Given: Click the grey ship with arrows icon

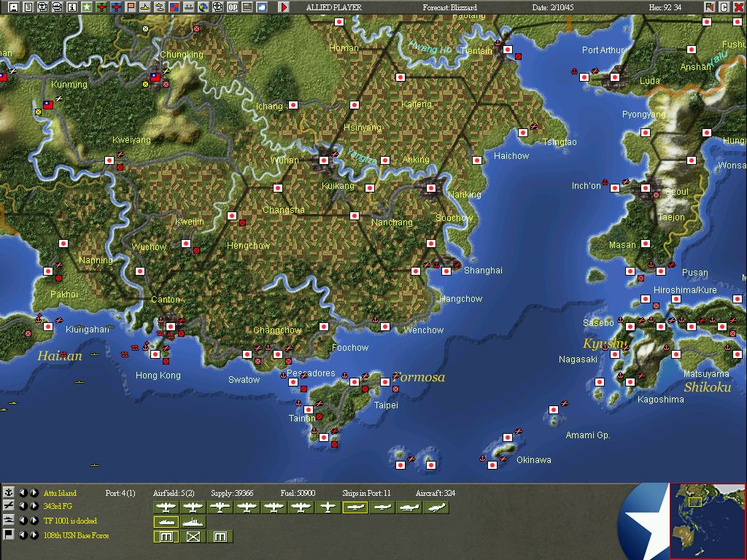Looking at the screenshot, I should click(x=189, y=7).
